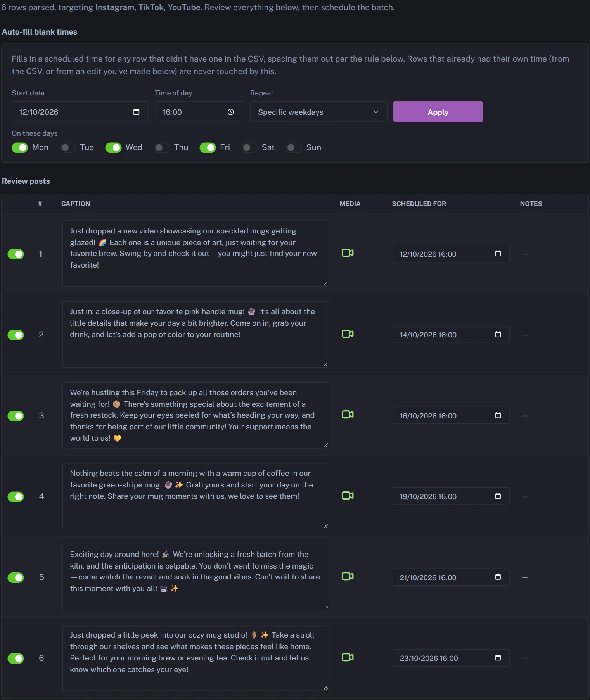
Task: Click the Start date field 12/10/2026
Action: (80, 112)
